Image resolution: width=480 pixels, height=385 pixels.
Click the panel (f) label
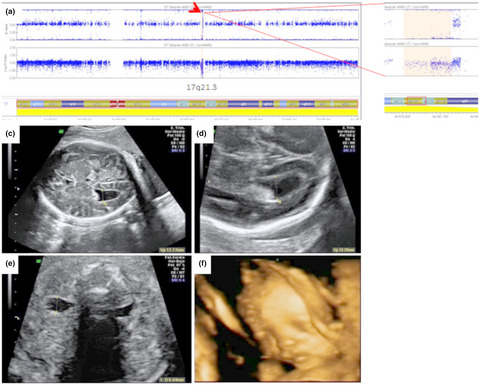pyautogui.click(x=202, y=263)
